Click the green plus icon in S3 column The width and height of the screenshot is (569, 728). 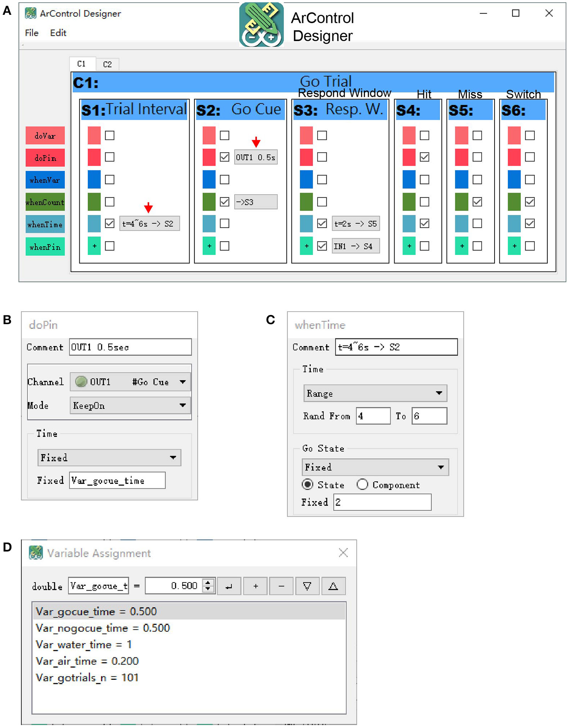click(x=306, y=246)
